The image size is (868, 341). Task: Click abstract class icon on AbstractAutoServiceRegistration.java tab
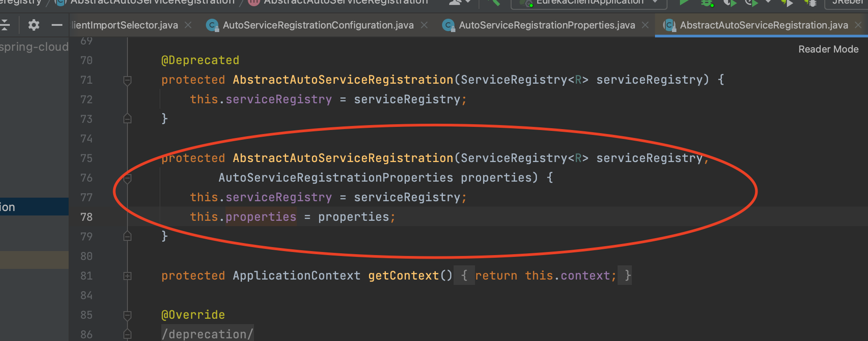click(669, 25)
